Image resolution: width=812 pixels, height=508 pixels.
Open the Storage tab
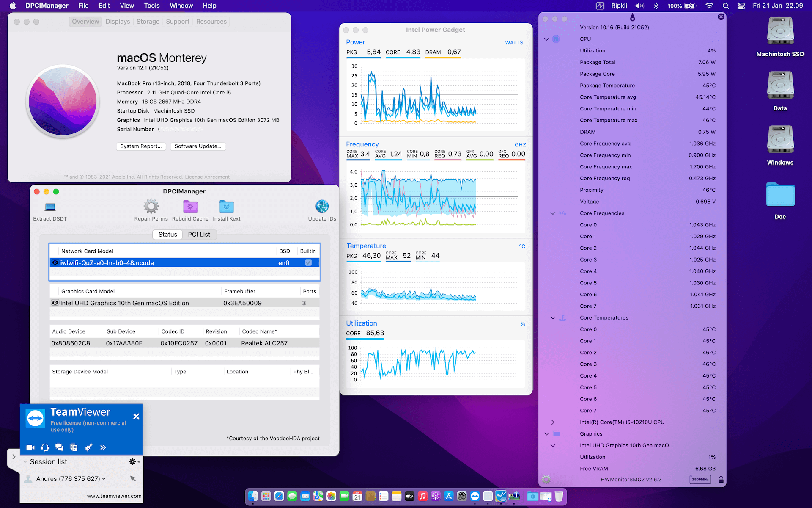(148, 22)
